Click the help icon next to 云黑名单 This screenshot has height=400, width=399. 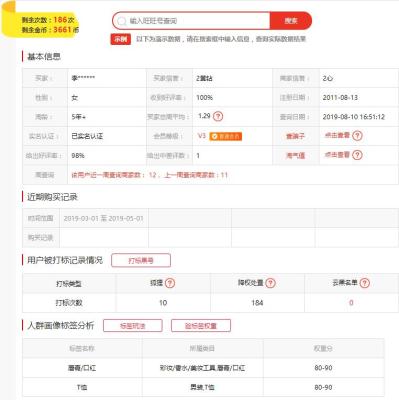click(365, 283)
